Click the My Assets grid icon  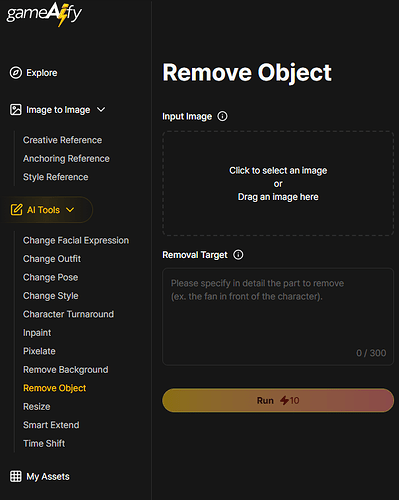tap(16, 476)
